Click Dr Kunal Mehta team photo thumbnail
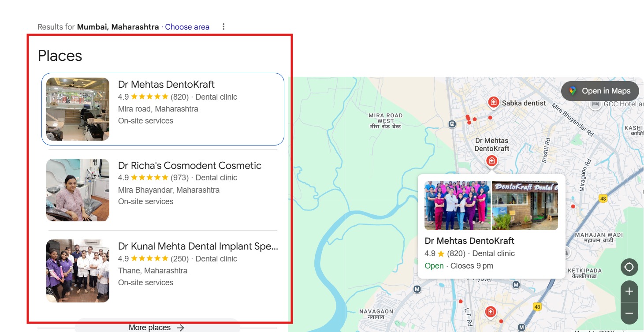Screen dimensions: 644x332 (x=78, y=271)
